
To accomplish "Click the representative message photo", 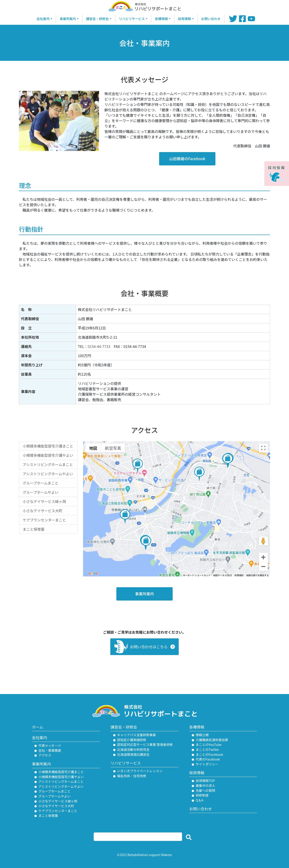I will pos(59,121).
